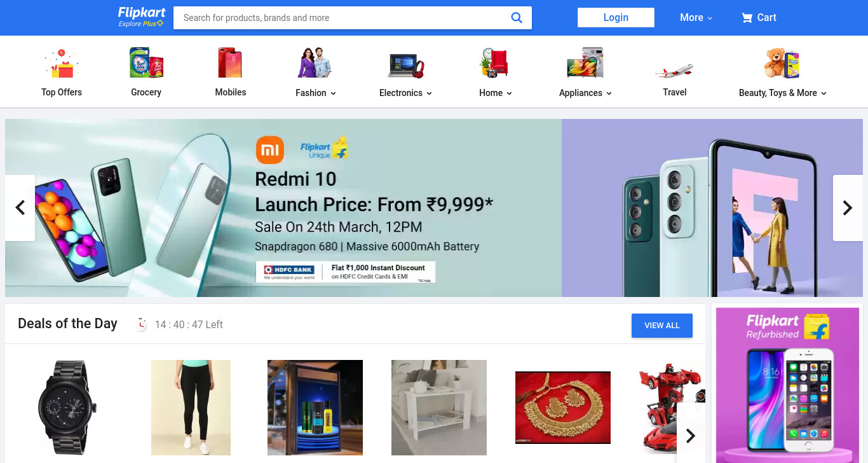Go to previous banner slide
The width and height of the screenshot is (868, 463).
point(20,208)
